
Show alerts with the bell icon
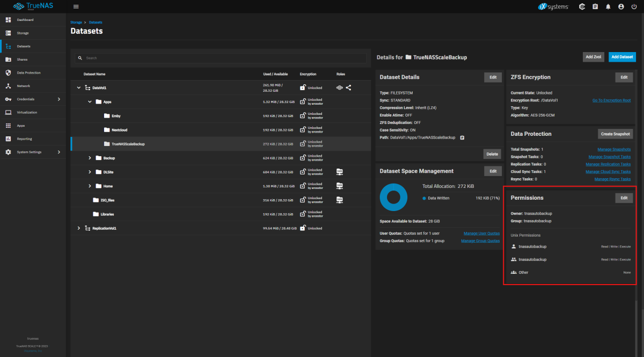(x=608, y=6)
